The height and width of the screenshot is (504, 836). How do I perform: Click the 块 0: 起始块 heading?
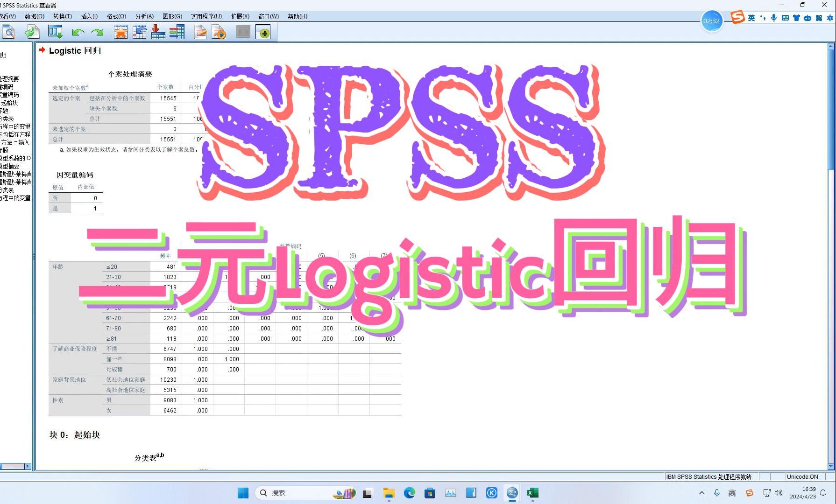[x=75, y=434]
